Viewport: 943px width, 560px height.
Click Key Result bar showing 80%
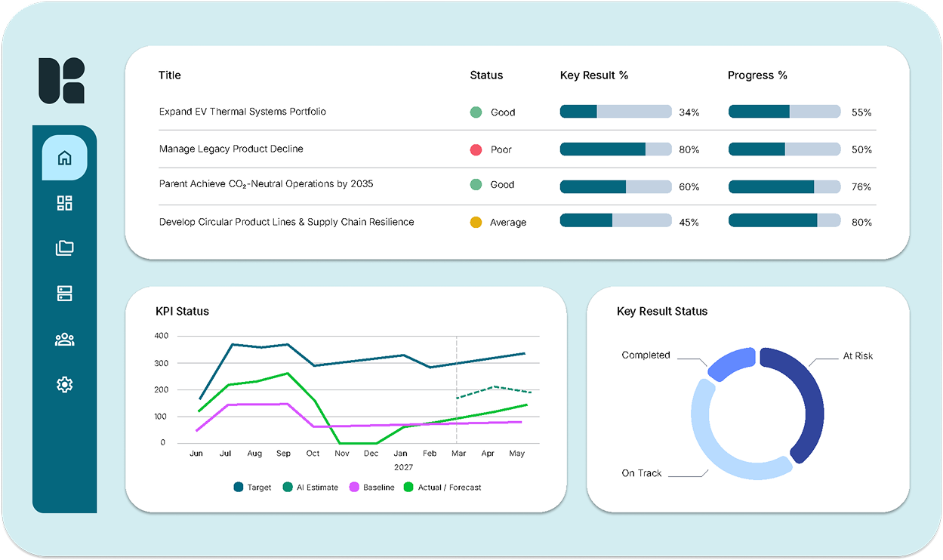tap(615, 149)
